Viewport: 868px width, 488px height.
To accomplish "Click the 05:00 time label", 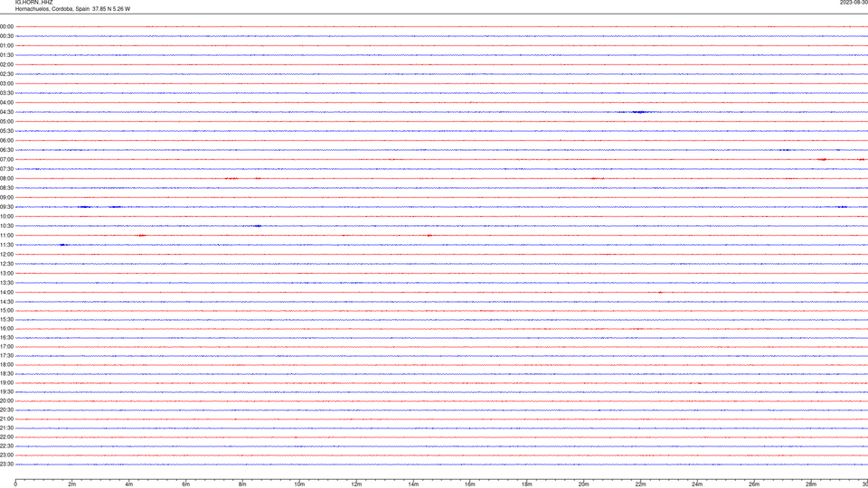I will 6,121.
